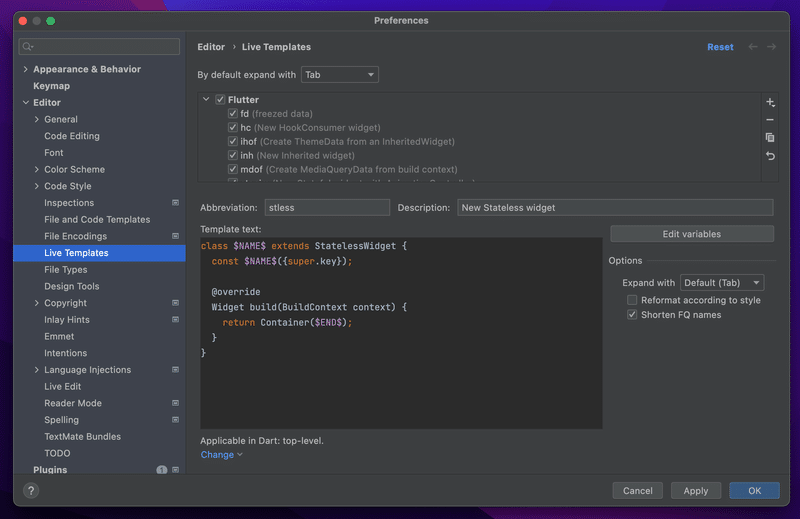This screenshot has height=519, width=800.
Task: Collapse the Editor section
Action: pos(26,102)
